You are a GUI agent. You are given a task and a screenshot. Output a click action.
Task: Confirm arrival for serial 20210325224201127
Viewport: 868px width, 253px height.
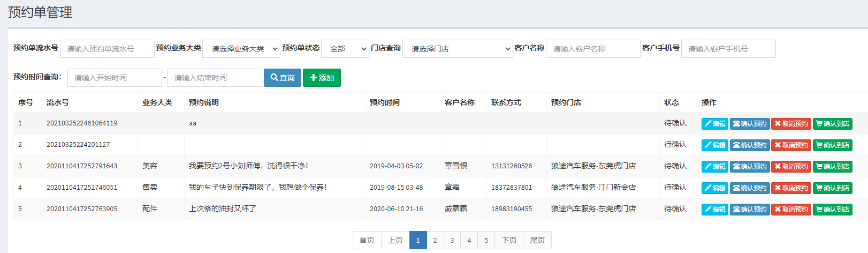pyautogui.click(x=833, y=145)
